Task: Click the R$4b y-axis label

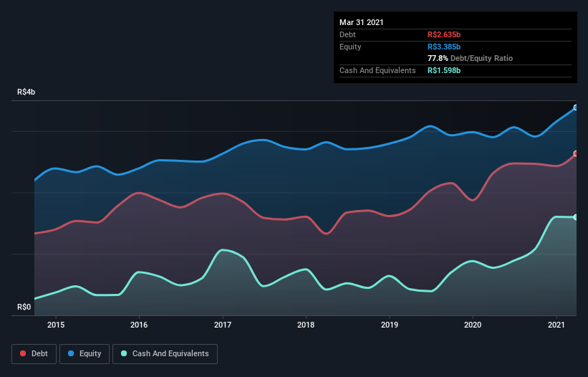Action: click(26, 92)
